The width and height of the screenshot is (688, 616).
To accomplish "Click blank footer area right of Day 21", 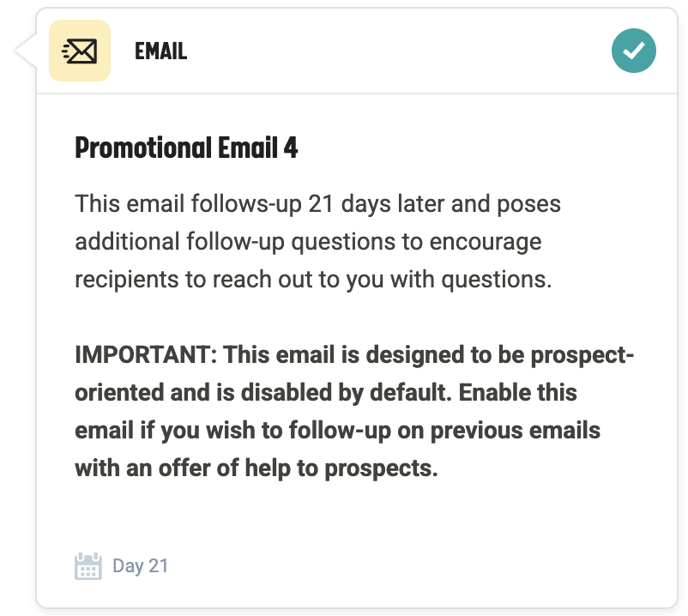I will (x=412, y=566).
